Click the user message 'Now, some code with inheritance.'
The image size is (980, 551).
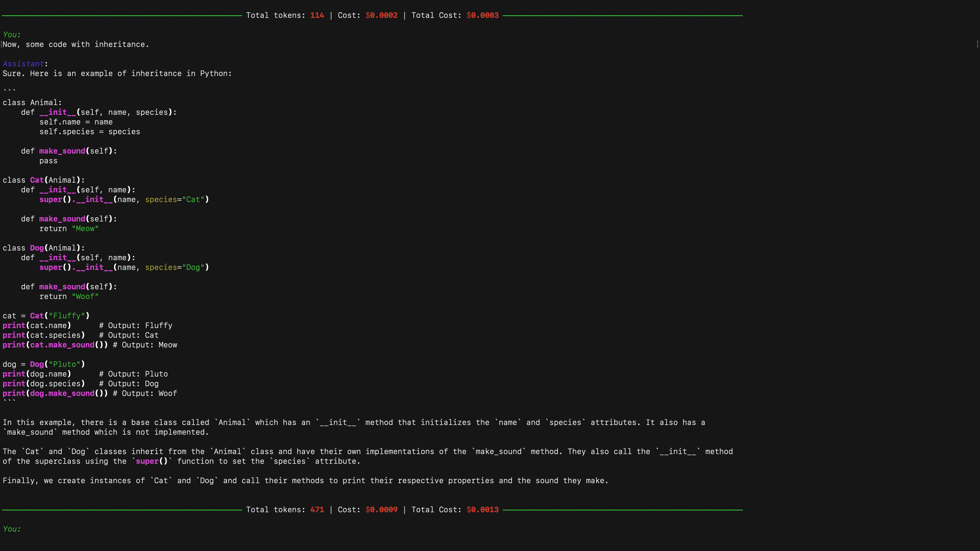coord(76,44)
